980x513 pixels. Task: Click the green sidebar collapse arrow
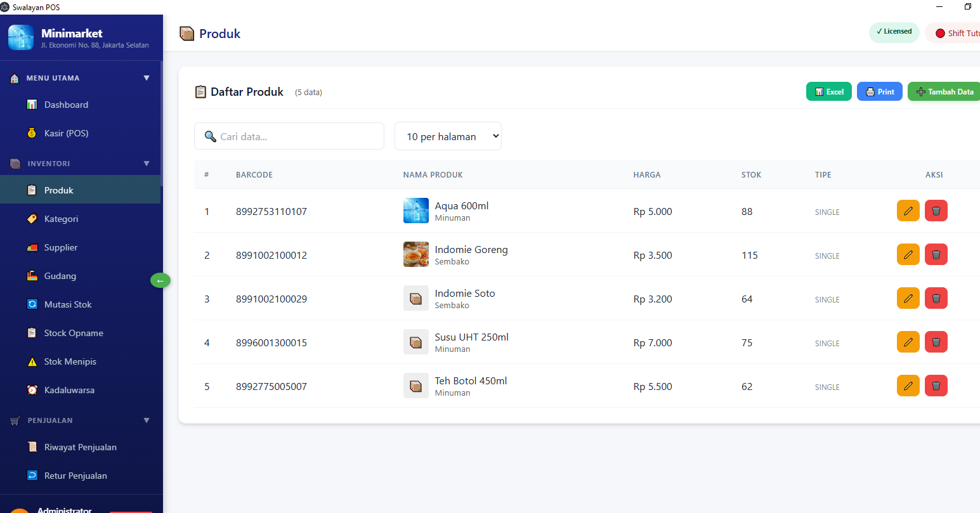(x=160, y=280)
